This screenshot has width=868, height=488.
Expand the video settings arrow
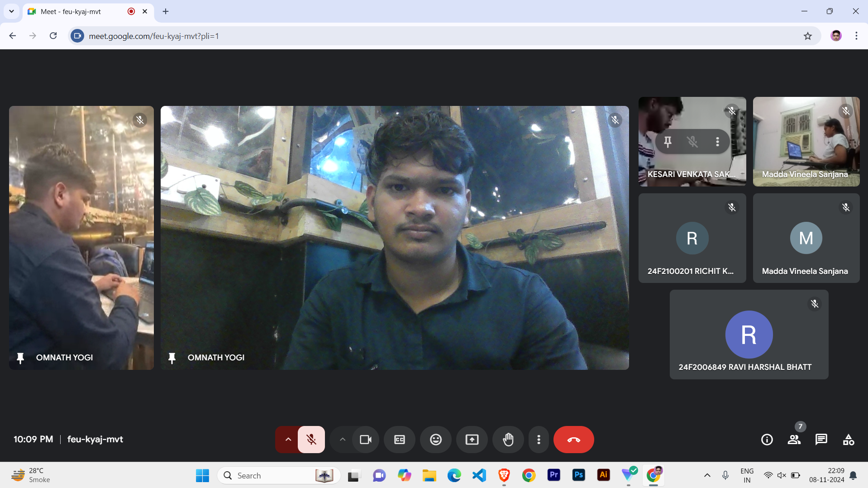(x=342, y=440)
